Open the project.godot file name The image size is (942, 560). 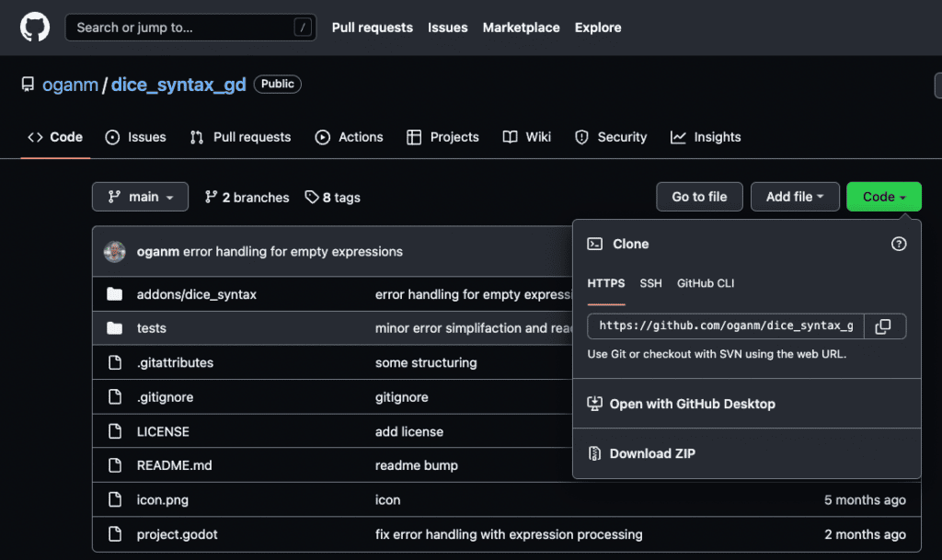point(178,534)
